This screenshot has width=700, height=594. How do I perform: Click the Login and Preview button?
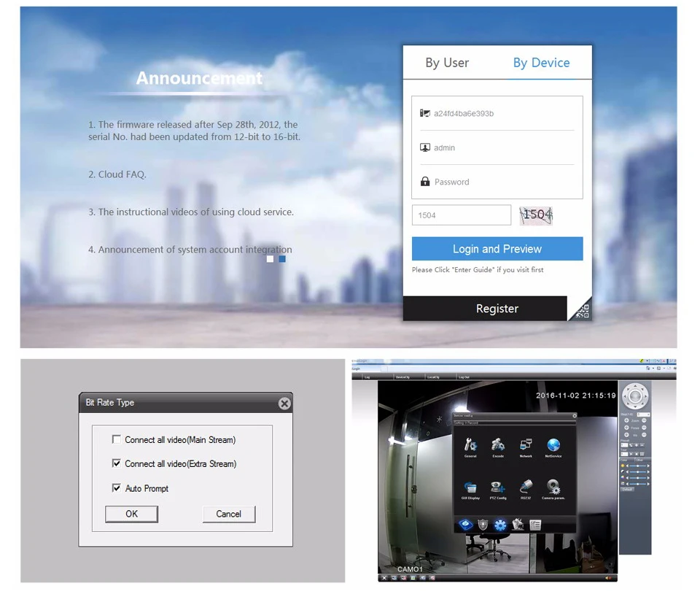pyautogui.click(x=497, y=249)
